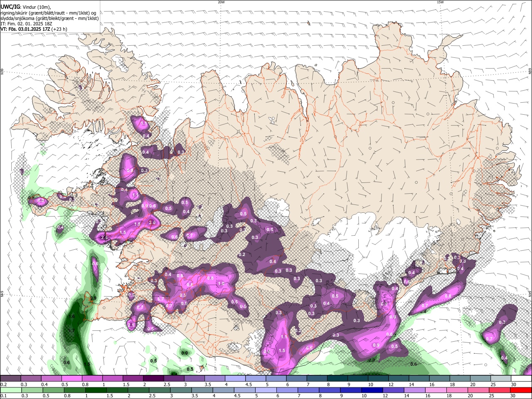Click the 10 label in the lower legend row

364,396
